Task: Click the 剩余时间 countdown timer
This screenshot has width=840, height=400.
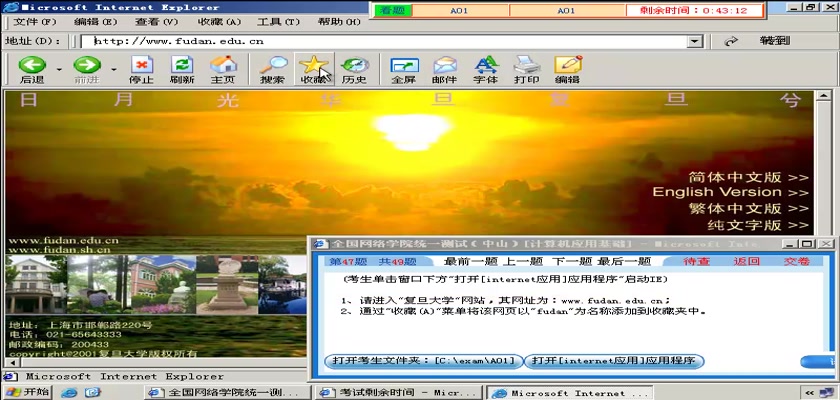Action: (x=694, y=10)
